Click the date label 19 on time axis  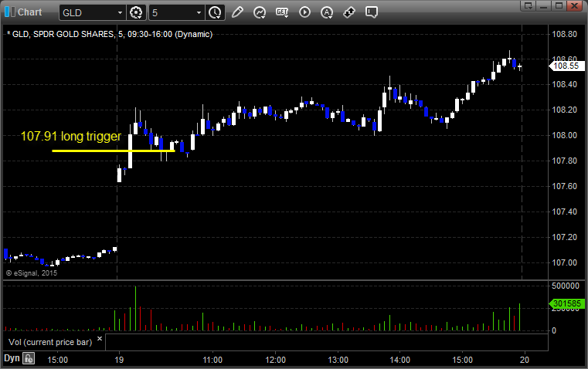click(x=119, y=360)
